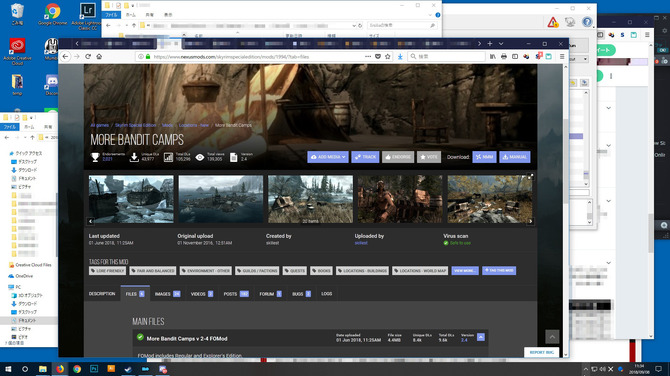Click TAG THIS MOD button
The image size is (670, 376).
499,270
